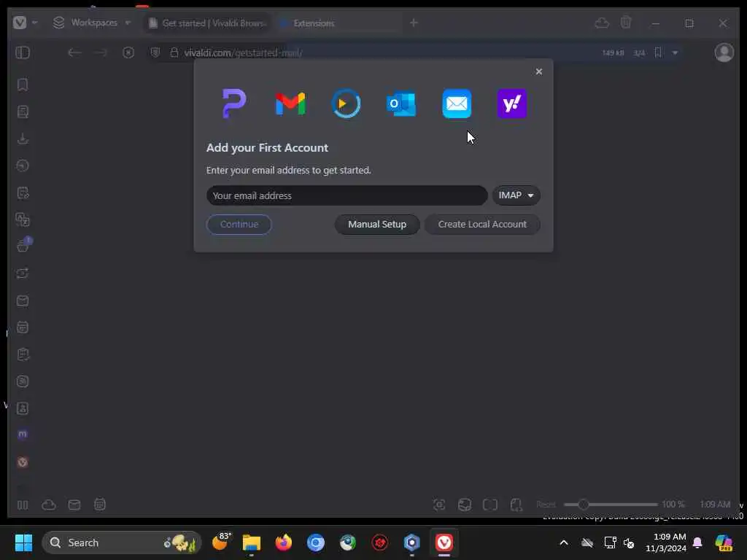747x560 pixels.
Task: Switch to Get started Vivaldi tab
Action: 208,23
